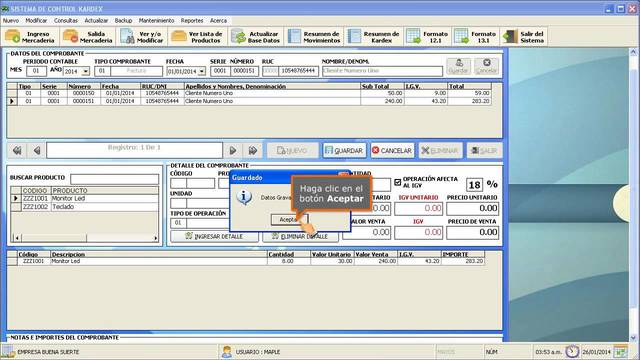Click the Guardar icon in Datos del Comprobante
The width and height of the screenshot is (640, 360).
(x=459, y=66)
